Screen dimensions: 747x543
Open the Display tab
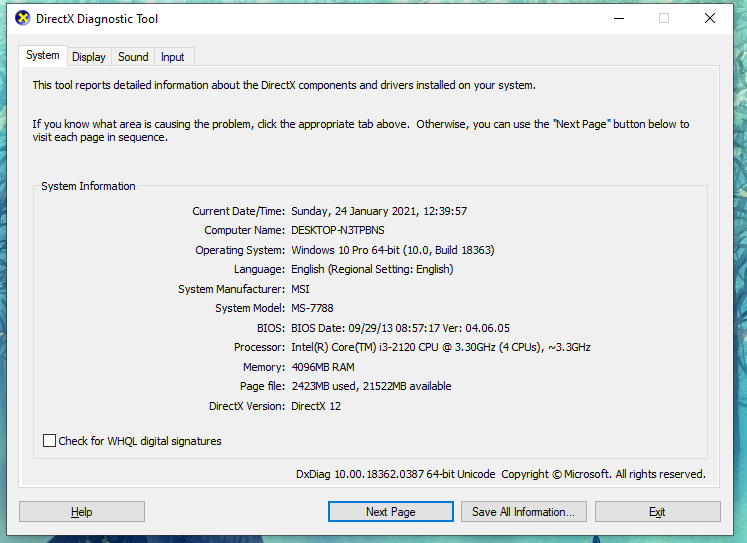[x=89, y=57]
